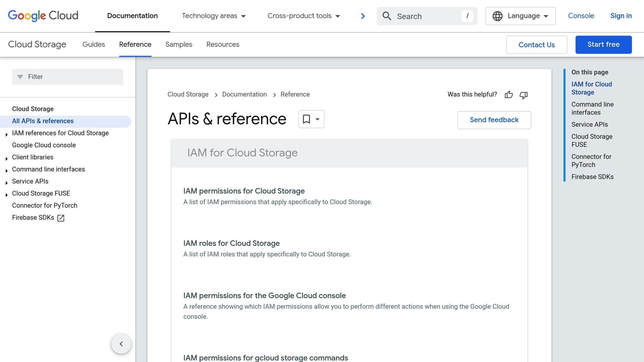
Task: Click the thumbs up helpful icon
Action: coord(508,95)
